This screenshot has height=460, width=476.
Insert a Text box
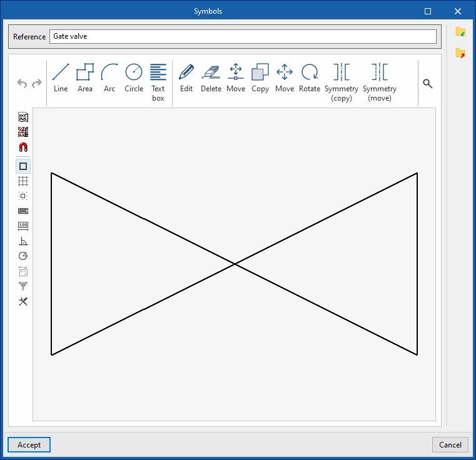click(x=158, y=81)
